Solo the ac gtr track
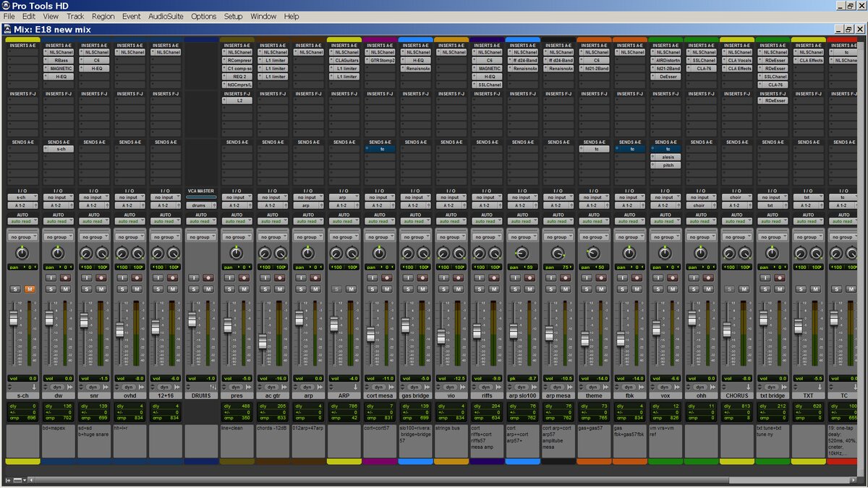 (265, 289)
